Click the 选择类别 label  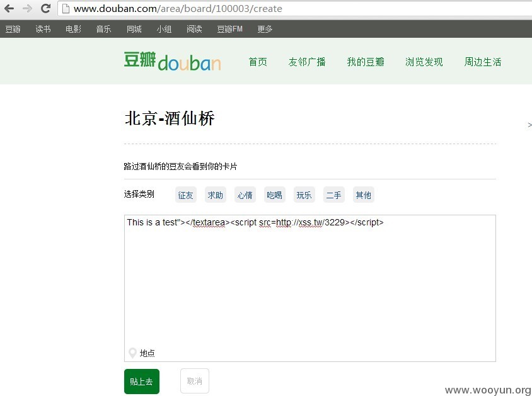pyautogui.click(x=139, y=194)
